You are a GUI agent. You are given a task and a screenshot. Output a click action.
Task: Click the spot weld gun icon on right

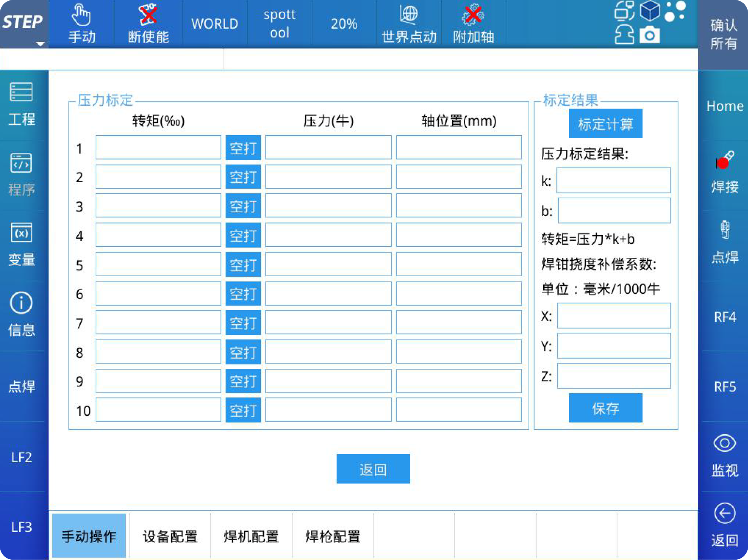pos(725,230)
